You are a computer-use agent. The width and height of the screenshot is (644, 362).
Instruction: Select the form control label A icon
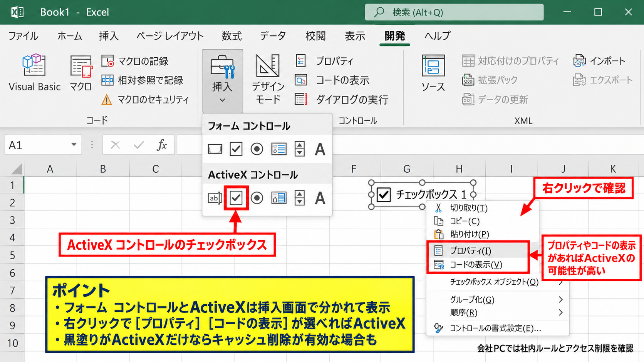coord(320,149)
